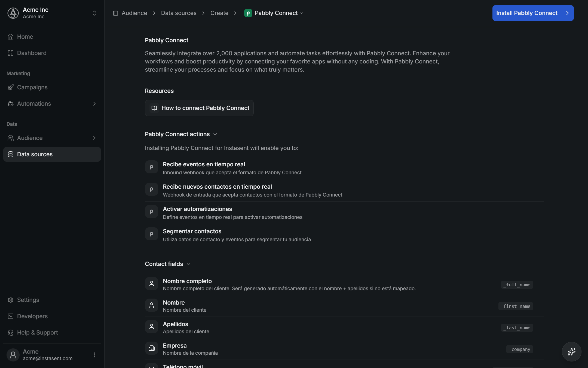This screenshot has width=588, height=368.
Task: Click the Pabbly icon for Segmentar contactos
Action: tap(152, 234)
